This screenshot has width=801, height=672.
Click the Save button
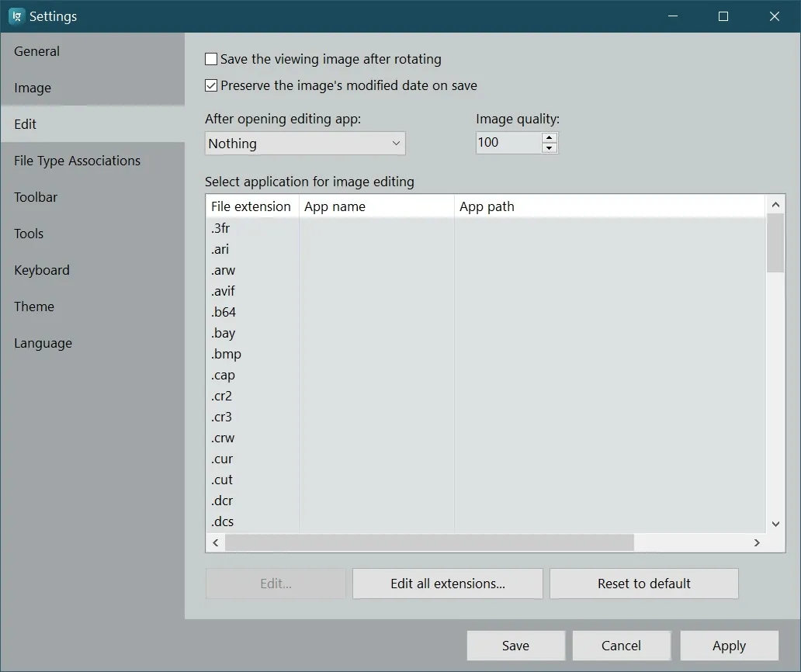[x=516, y=646]
